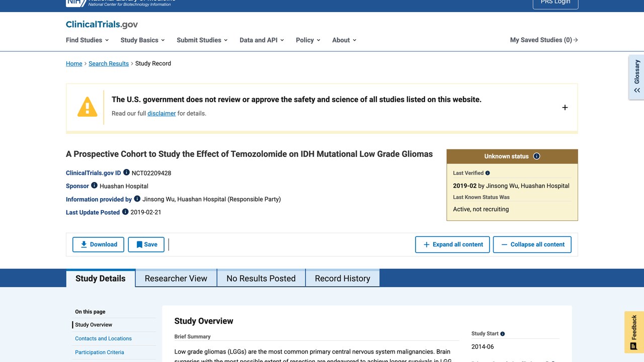Click info icon in Unknown status header

pos(536,156)
